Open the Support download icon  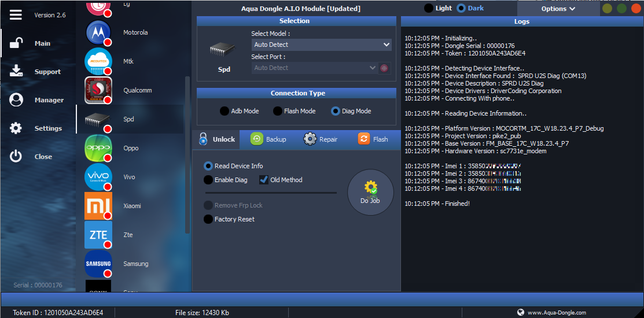click(x=16, y=71)
